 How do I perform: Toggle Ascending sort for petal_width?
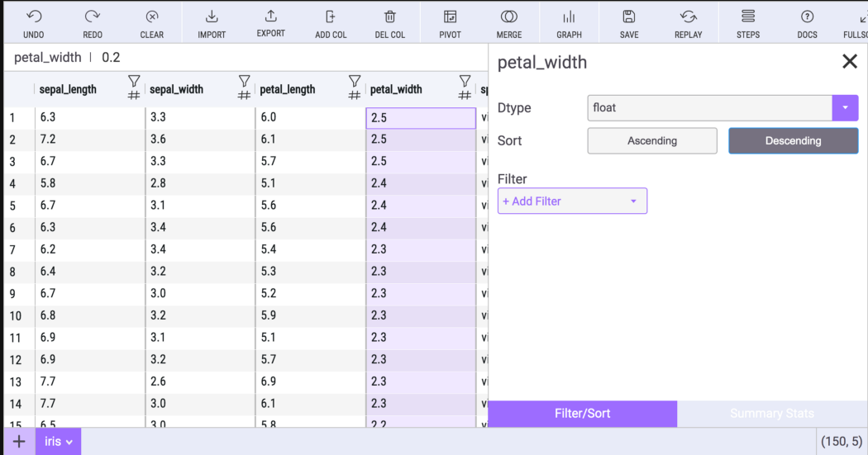coord(652,140)
